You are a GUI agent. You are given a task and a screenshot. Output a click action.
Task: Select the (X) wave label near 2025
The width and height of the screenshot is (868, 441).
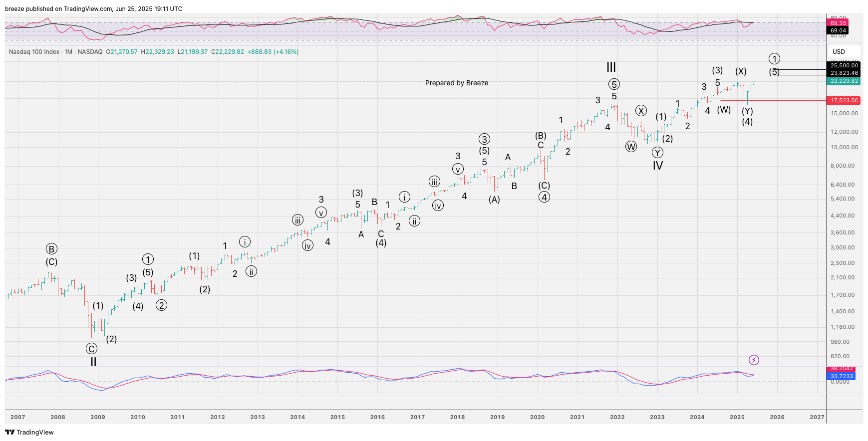click(x=741, y=71)
